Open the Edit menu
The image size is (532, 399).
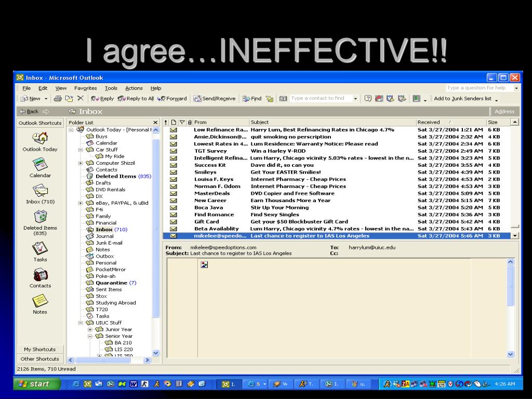(43, 88)
